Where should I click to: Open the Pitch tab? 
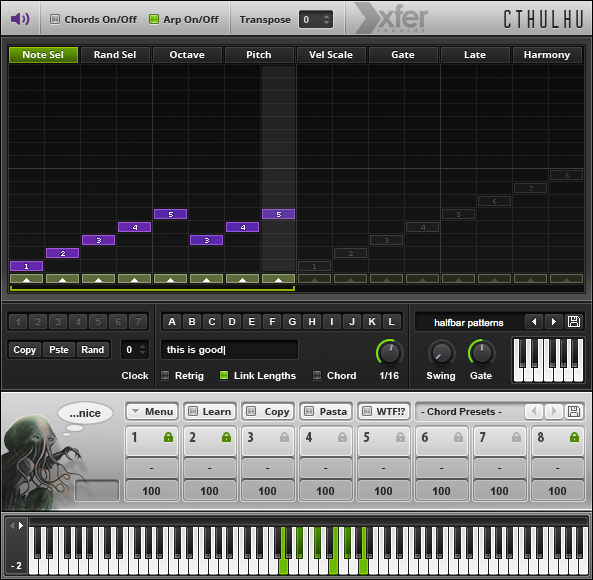point(259,54)
